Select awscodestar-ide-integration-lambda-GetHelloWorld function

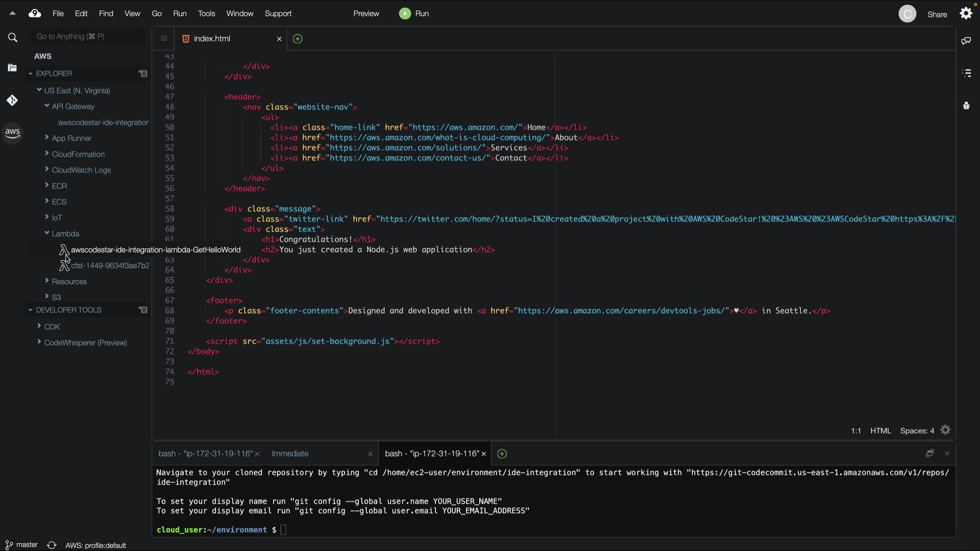pyautogui.click(x=155, y=250)
